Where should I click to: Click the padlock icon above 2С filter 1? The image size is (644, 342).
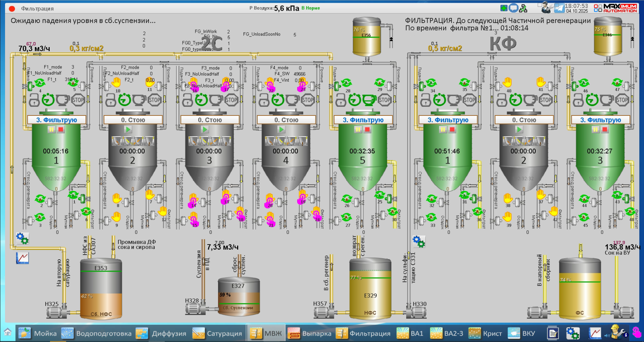click(34, 100)
